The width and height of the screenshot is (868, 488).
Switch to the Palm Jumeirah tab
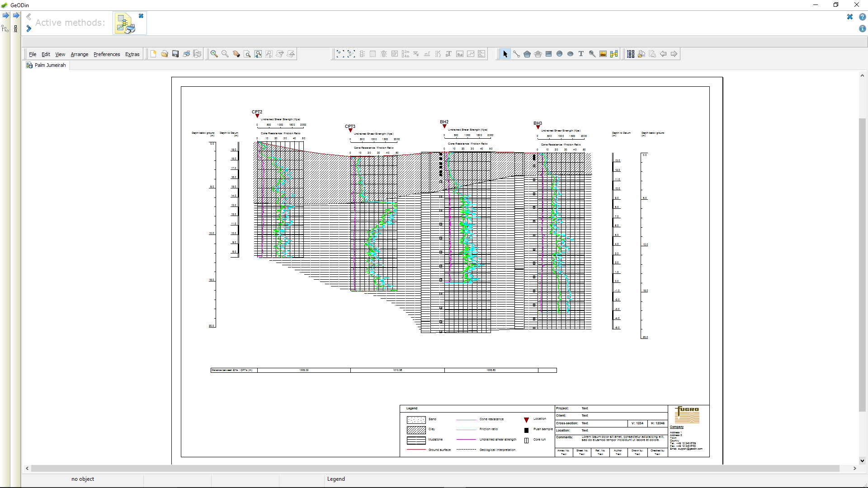click(46, 65)
